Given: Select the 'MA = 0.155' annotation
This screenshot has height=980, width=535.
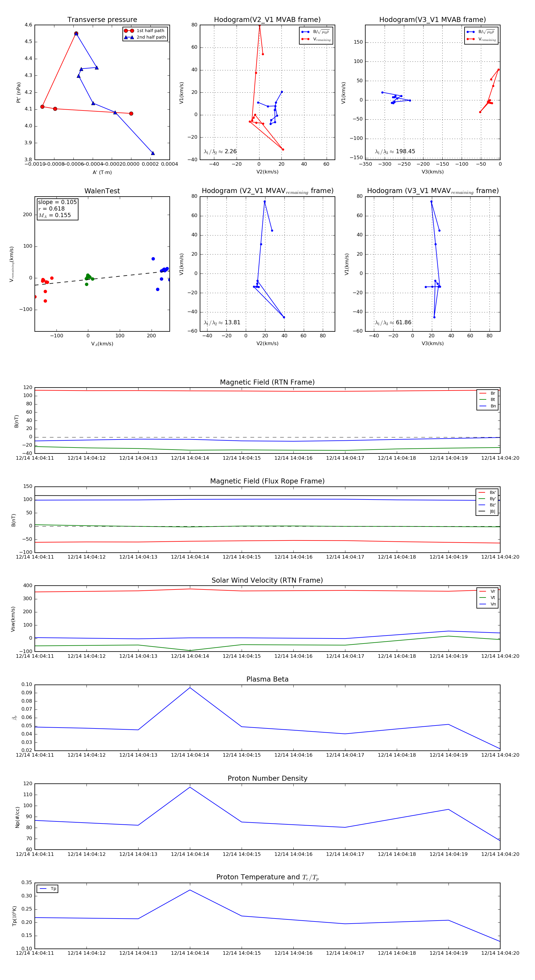Looking at the screenshot, I should (x=54, y=215).
